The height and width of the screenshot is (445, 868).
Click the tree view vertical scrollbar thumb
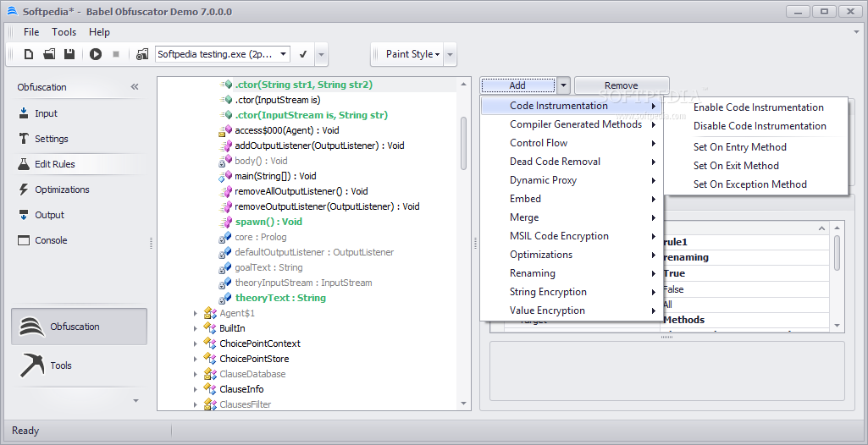(463, 144)
